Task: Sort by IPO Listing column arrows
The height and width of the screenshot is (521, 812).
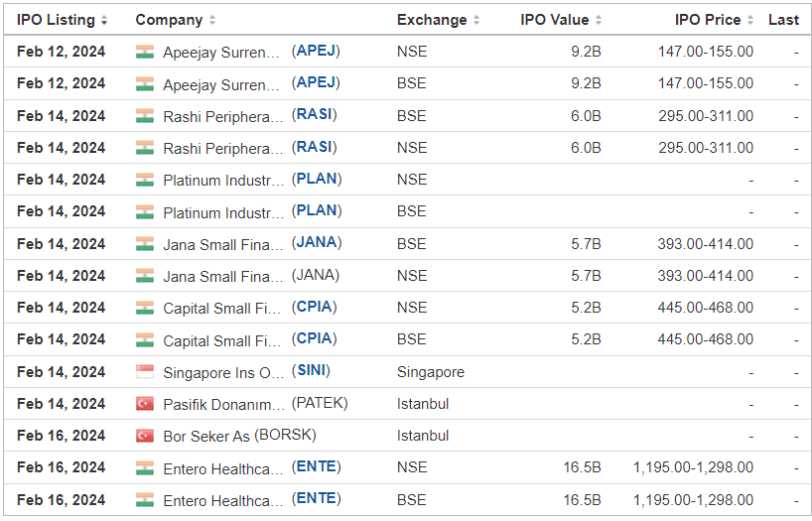Action: click(x=104, y=20)
